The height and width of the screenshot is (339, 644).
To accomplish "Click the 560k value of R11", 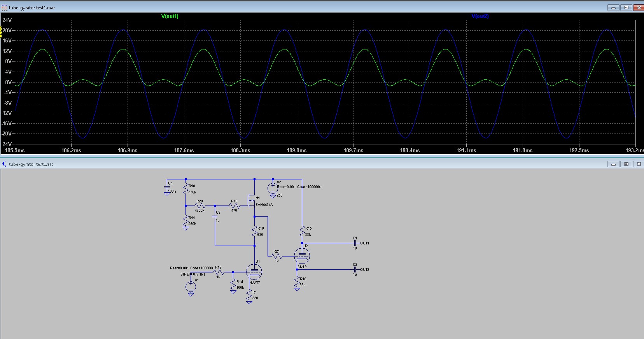I will coord(192,224).
